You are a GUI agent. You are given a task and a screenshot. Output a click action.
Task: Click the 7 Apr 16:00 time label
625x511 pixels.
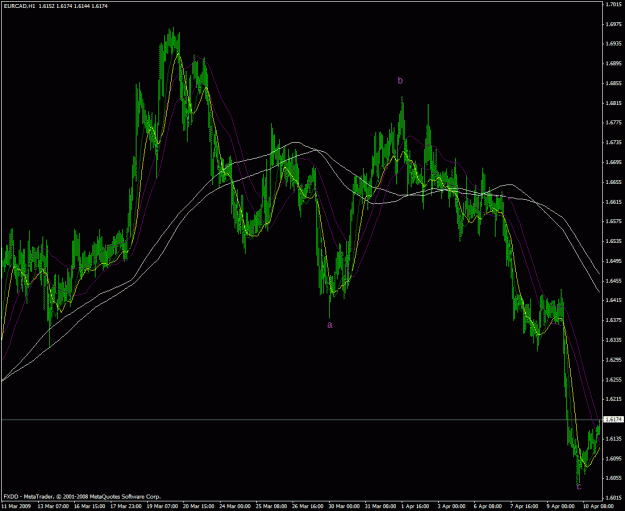point(525,506)
